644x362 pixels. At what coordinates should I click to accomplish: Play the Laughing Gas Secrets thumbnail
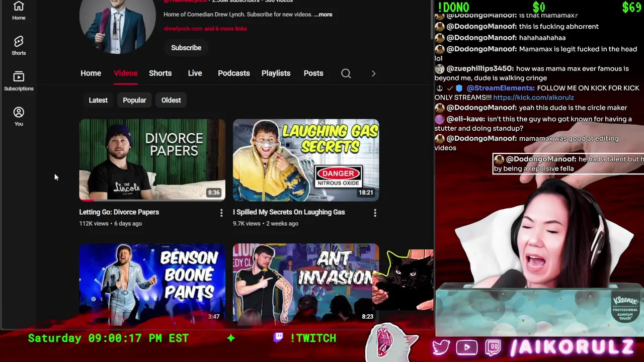pyautogui.click(x=306, y=160)
